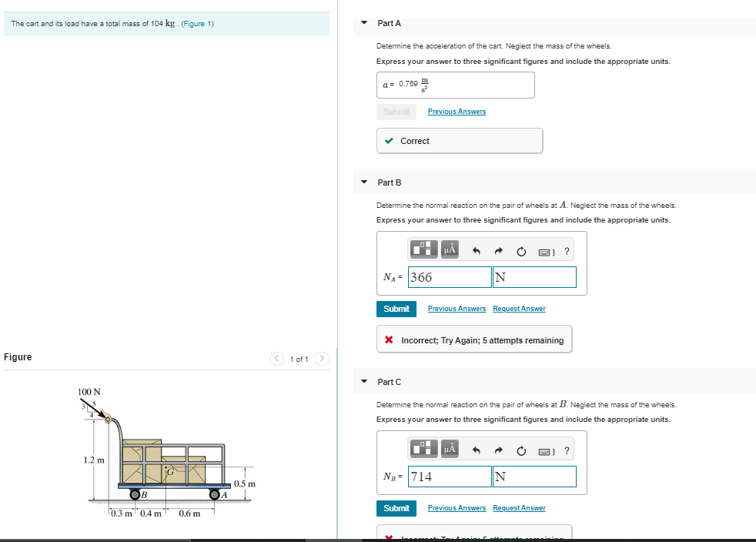Click the left figure navigation arrow

(x=276, y=358)
